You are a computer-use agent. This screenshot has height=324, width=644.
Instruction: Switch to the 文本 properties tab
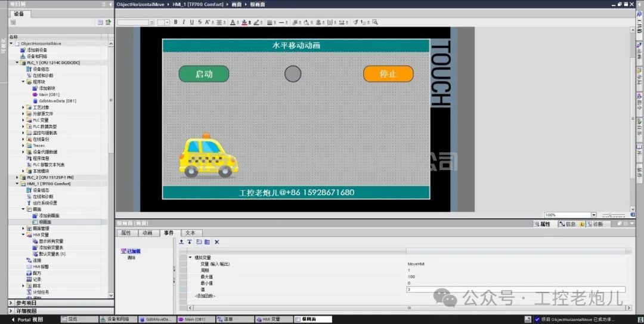pyautogui.click(x=190, y=233)
